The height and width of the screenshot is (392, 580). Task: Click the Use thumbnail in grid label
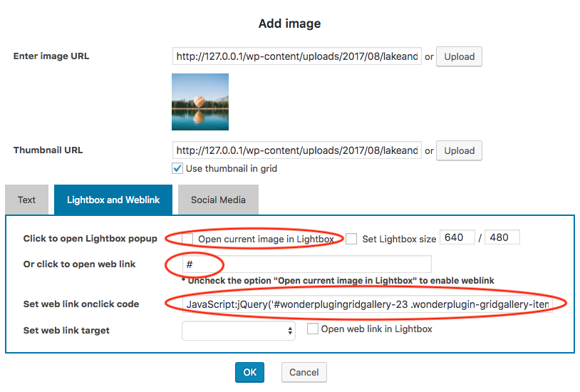231,169
